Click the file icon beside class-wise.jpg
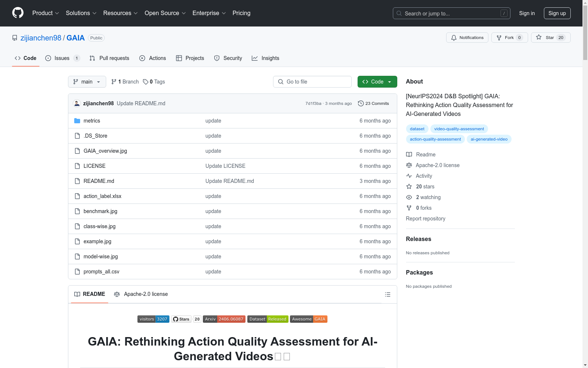Image resolution: width=588 pixels, height=368 pixels. coord(77,226)
